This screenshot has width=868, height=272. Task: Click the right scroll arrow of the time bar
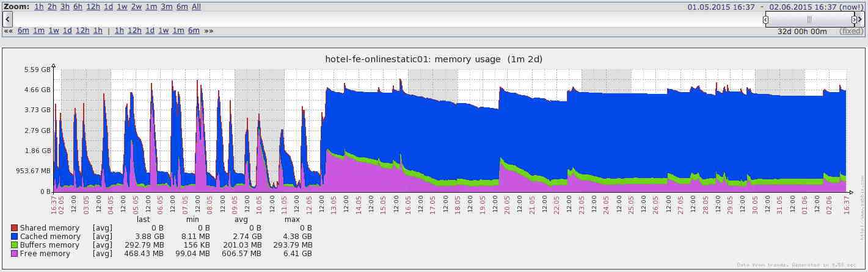860,20
